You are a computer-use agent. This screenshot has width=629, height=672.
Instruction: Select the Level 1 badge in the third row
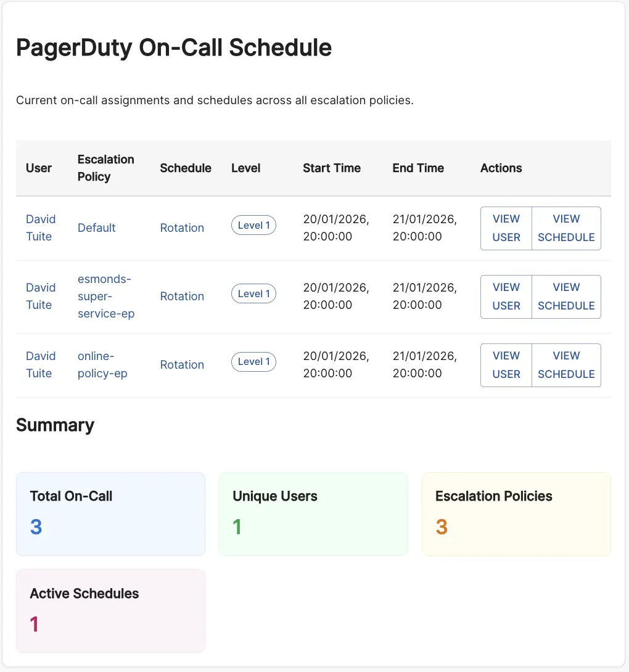pyautogui.click(x=253, y=362)
